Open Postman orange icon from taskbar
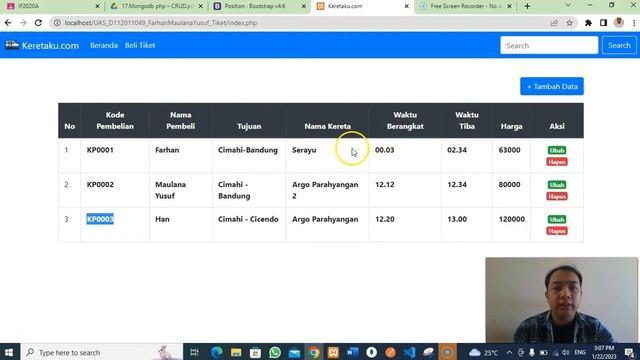Image resolution: width=640 pixels, height=360 pixels. coord(391,352)
